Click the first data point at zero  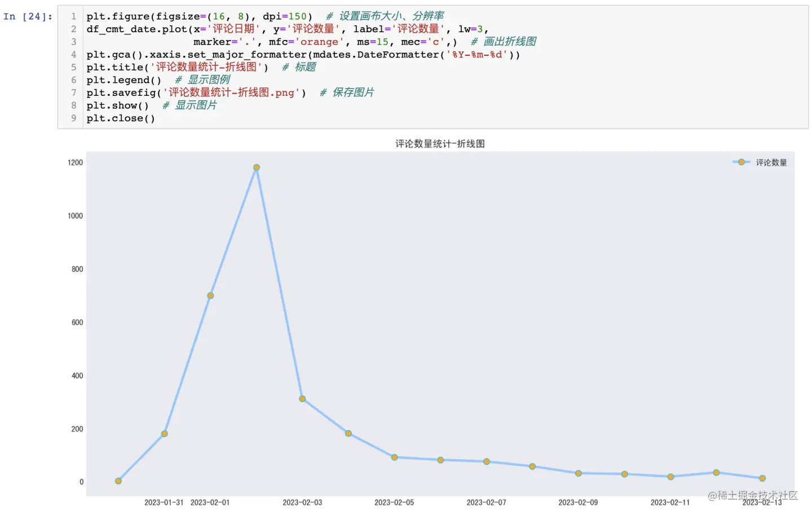(x=118, y=481)
